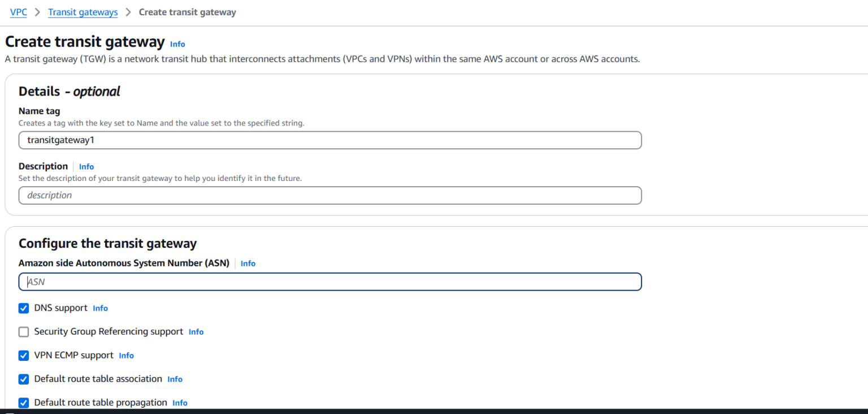Click the Name tag input showing transitgateway1
This screenshot has width=868, height=414.
click(x=330, y=140)
